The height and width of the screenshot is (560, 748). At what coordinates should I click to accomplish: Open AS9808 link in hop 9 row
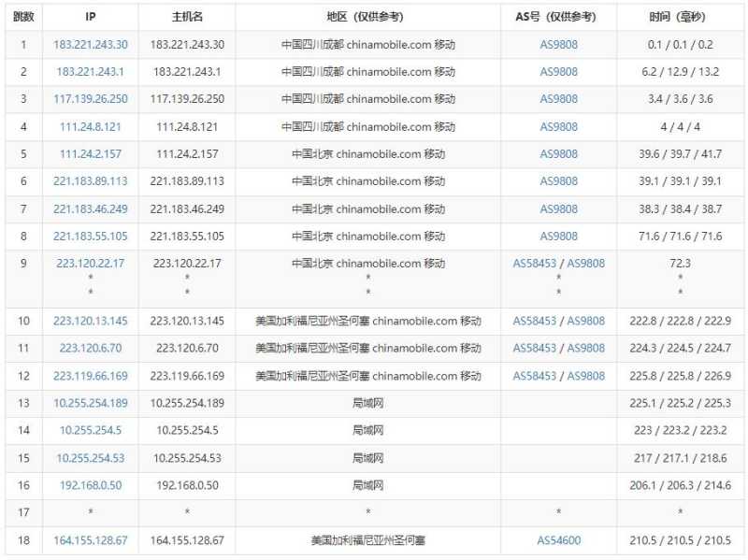pos(586,264)
